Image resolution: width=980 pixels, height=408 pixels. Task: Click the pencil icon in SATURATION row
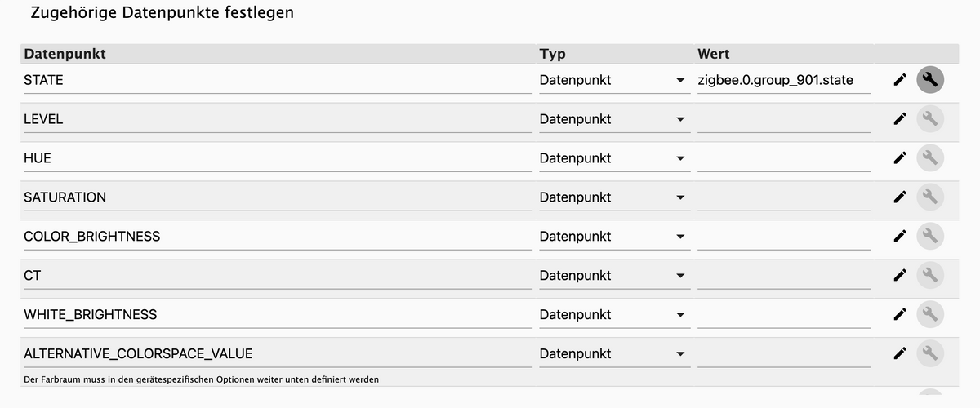[900, 197]
